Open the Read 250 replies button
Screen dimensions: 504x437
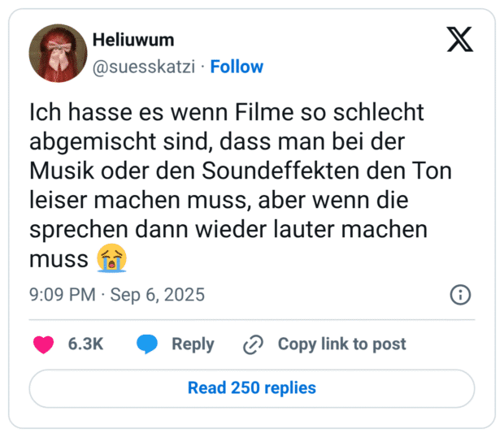[x=252, y=388]
